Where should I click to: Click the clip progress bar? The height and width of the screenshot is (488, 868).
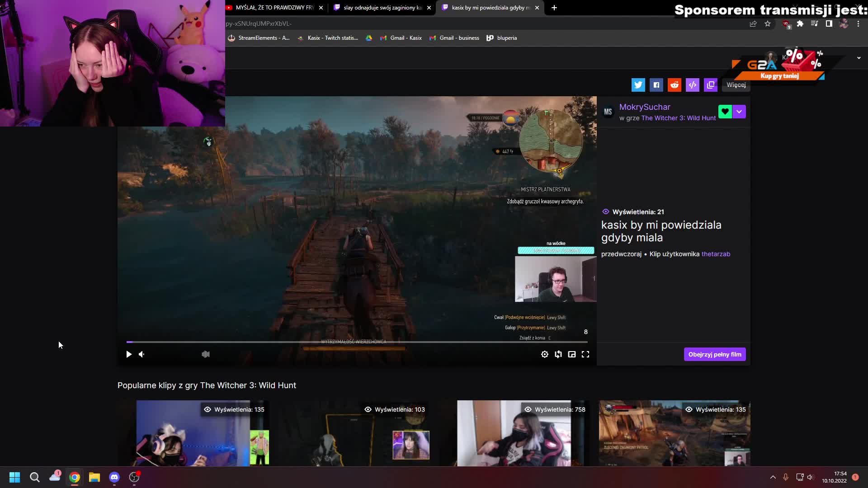[x=357, y=342]
